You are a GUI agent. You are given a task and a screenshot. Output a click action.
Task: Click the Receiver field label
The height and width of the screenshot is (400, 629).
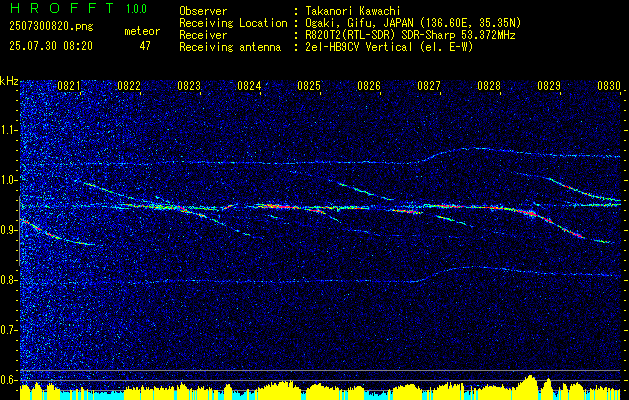point(203,35)
